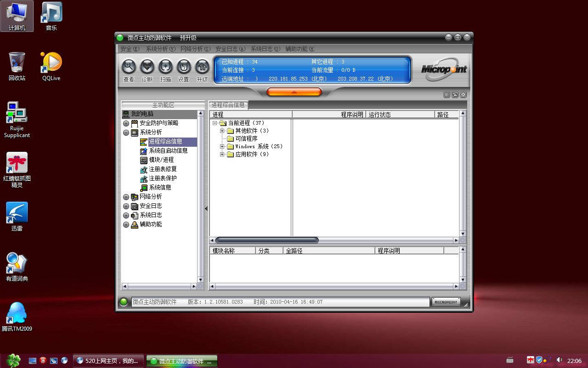Click the 辅助功能 tree icon
Viewport: 588px width, 368px height.
point(135,224)
